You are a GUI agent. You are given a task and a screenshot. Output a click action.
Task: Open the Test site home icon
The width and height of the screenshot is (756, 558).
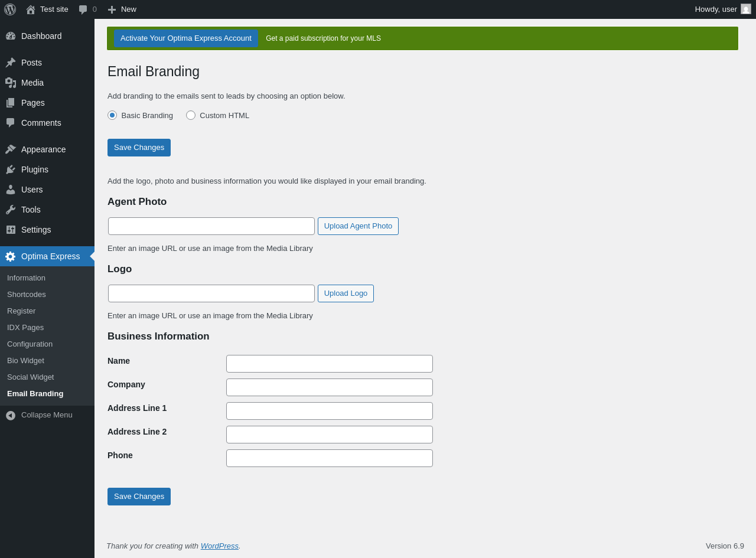coord(31,9)
